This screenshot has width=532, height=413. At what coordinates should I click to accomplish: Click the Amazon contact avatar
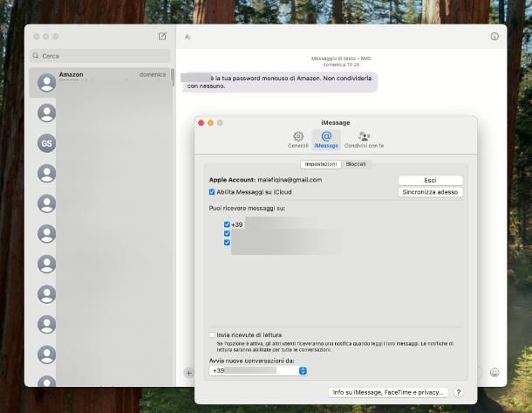[x=46, y=83]
